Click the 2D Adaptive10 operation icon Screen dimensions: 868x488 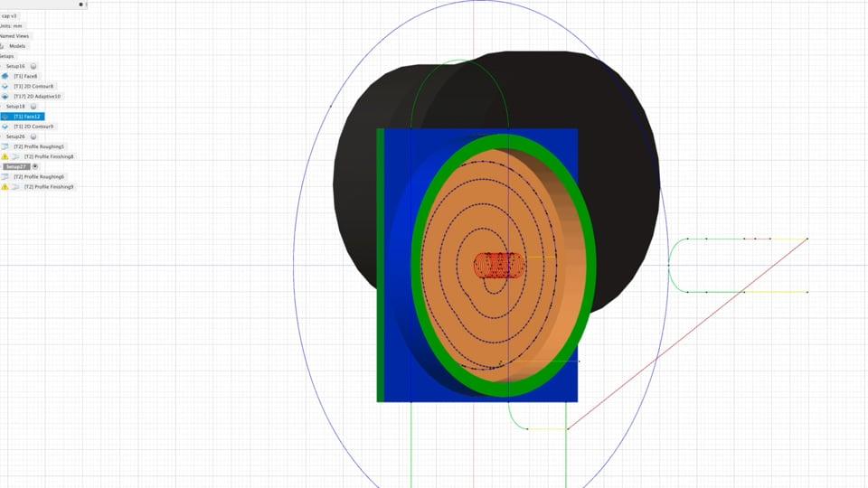[x=5, y=97]
